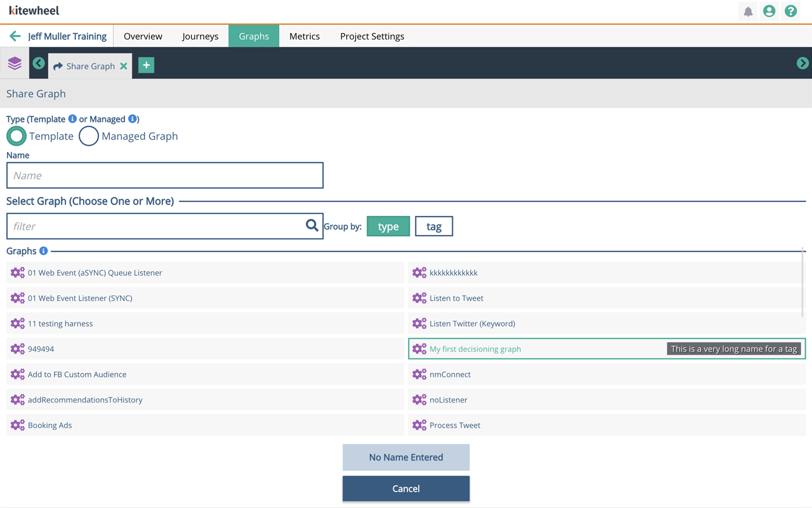Open the user account icon
812x508 pixels.
(x=769, y=11)
